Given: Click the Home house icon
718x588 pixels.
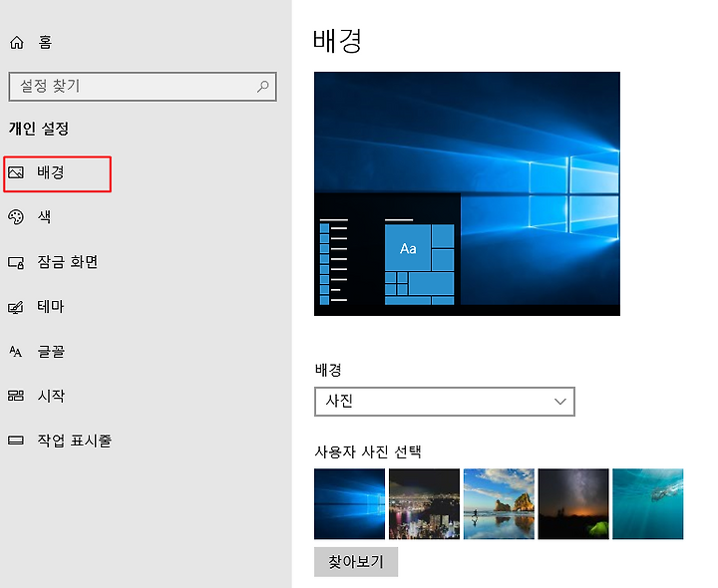Looking at the screenshot, I should coord(17,43).
